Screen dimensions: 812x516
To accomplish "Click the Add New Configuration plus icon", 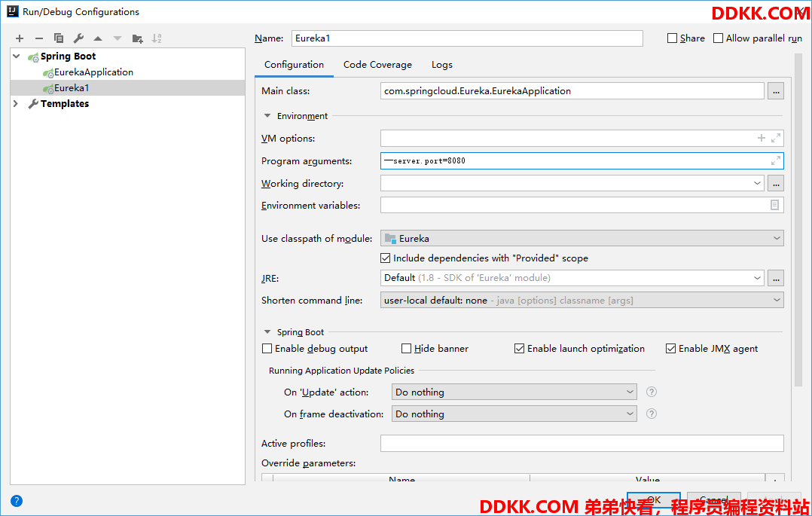I will [x=20, y=38].
